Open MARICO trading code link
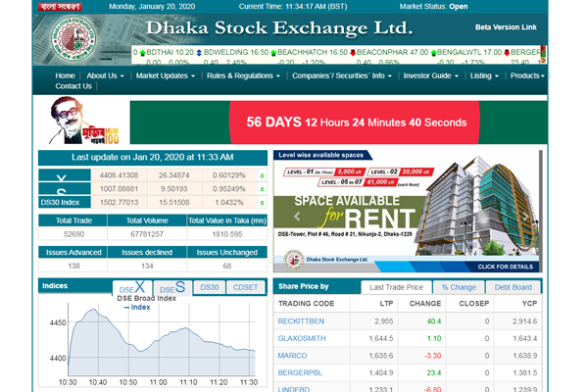Viewport: 588px width, 392px height. coord(292,356)
